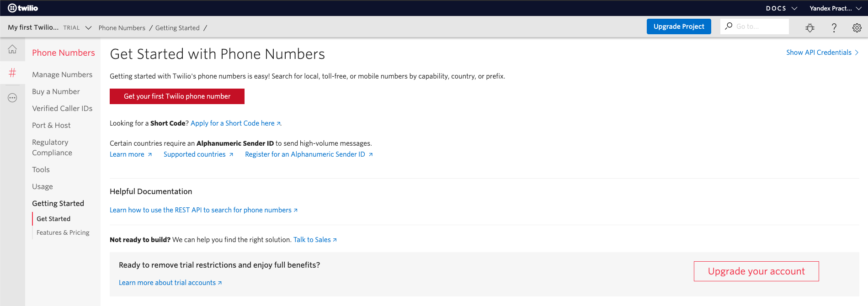Viewport: 868px width, 306px height.
Task: Click the Upgrade your account button
Action: (756, 271)
